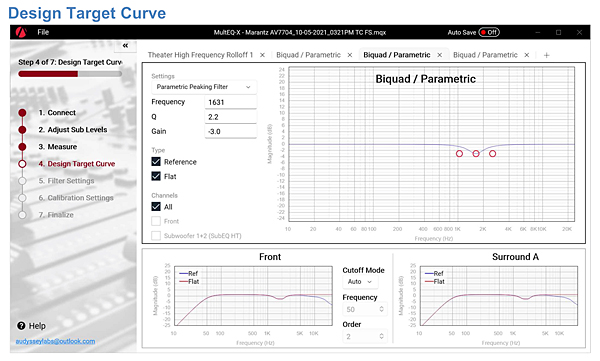Uncheck the All channels checkbox
This screenshot has height=361, width=600.
point(156,207)
